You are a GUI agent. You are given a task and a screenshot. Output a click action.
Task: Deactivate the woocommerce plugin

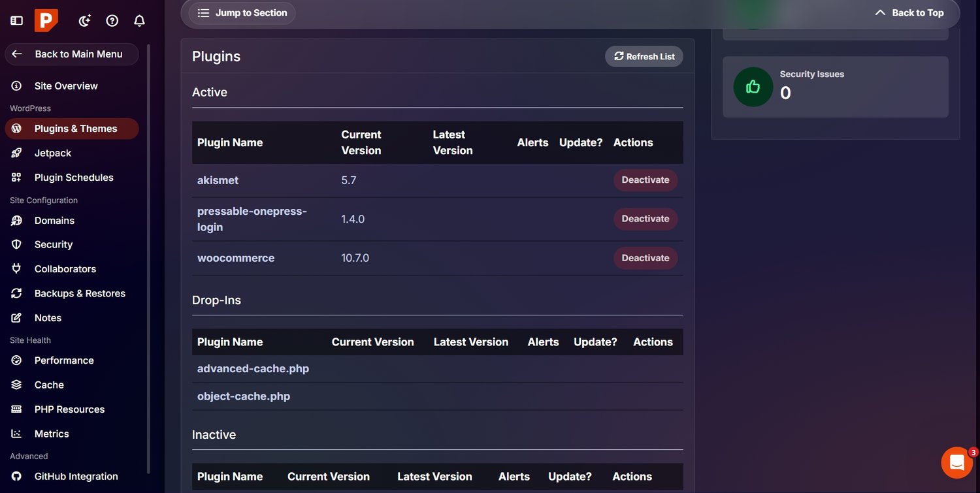coord(645,258)
